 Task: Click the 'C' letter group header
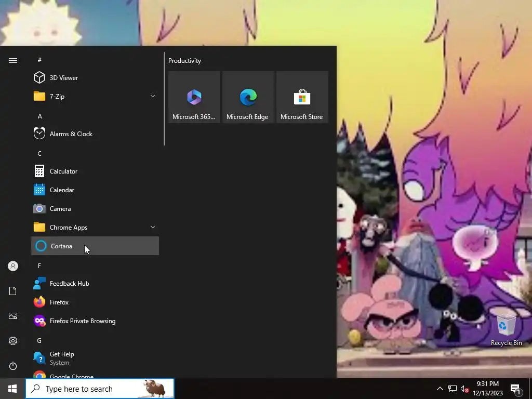[x=39, y=154]
